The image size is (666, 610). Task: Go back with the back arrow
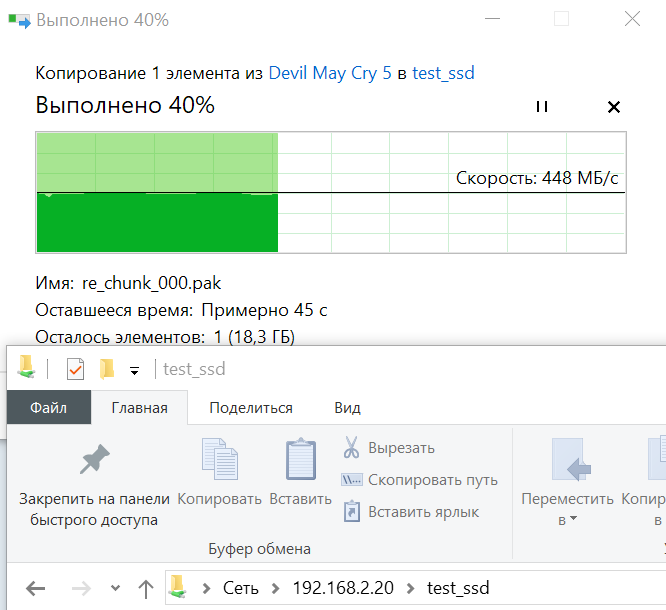[36, 588]
